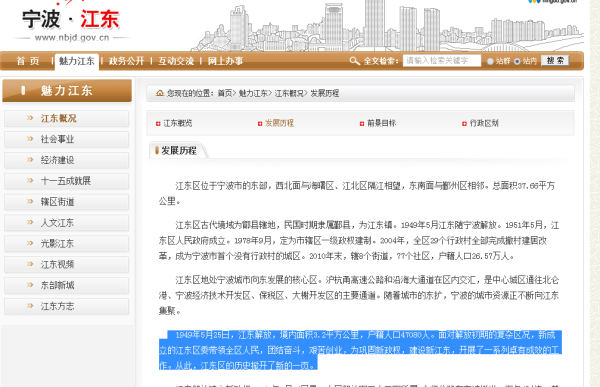The width and height of the screenshot is (600, 387).
Task: Click the arrow icon beside 江东概况
Action: [30, 118]
